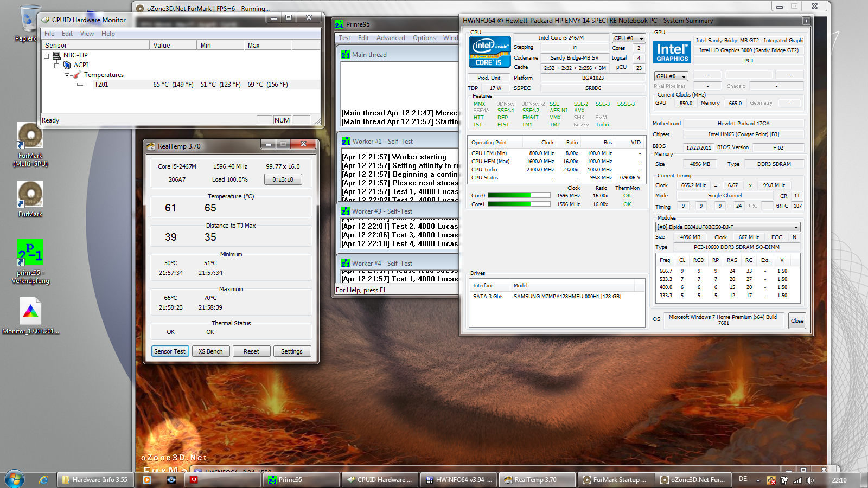This screenshot has height=488, width=868.
Task: Collapse the NBC-HP tree node
Action: click(x=47, y=55)
